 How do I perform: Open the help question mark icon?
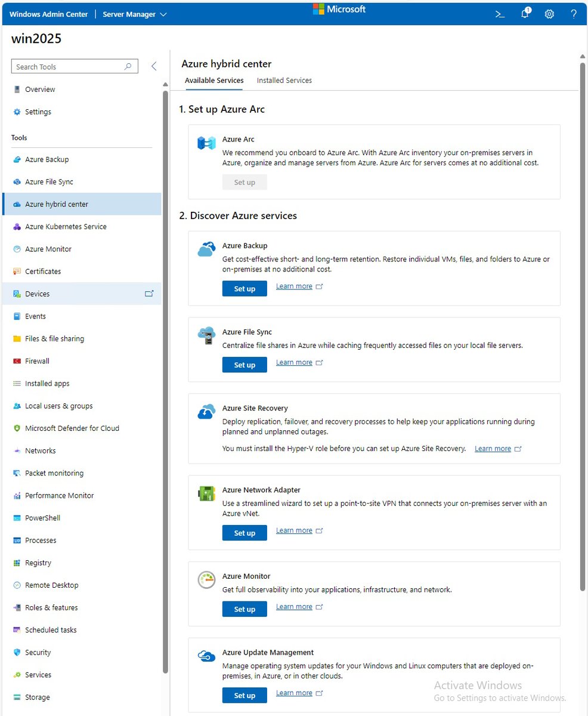pyautogui.click(x=574, y=14)
